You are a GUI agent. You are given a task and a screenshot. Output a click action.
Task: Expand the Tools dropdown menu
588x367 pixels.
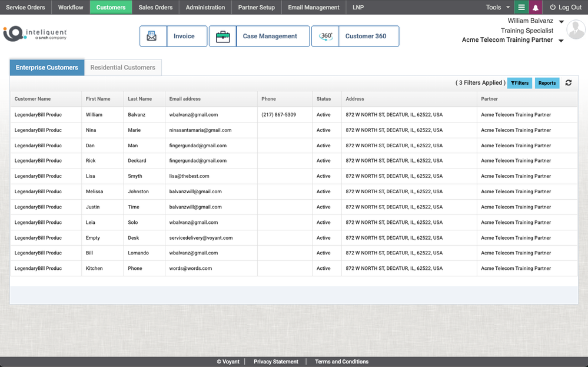tap(498, 7)
